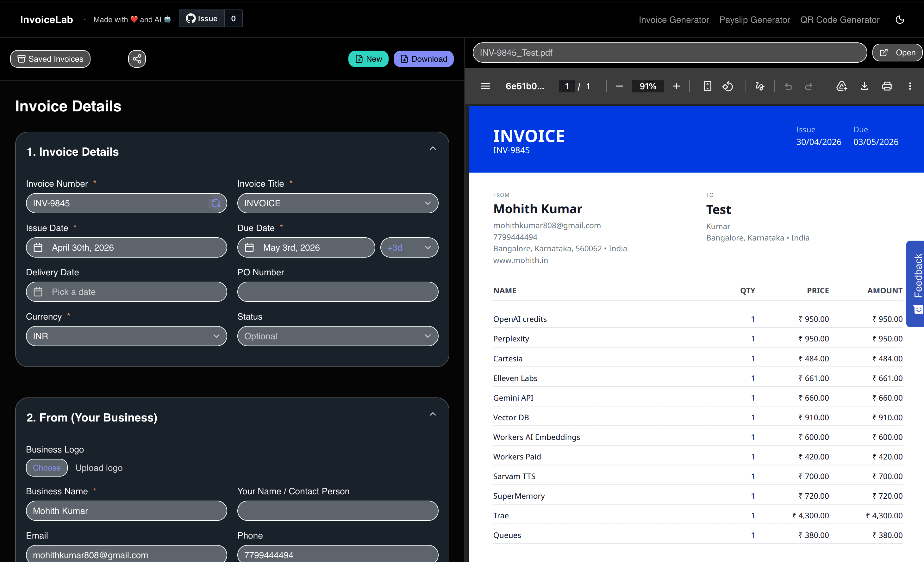924x562 pixels.
Task: Go to QR Code Generator page
Action: coord(840,20)
